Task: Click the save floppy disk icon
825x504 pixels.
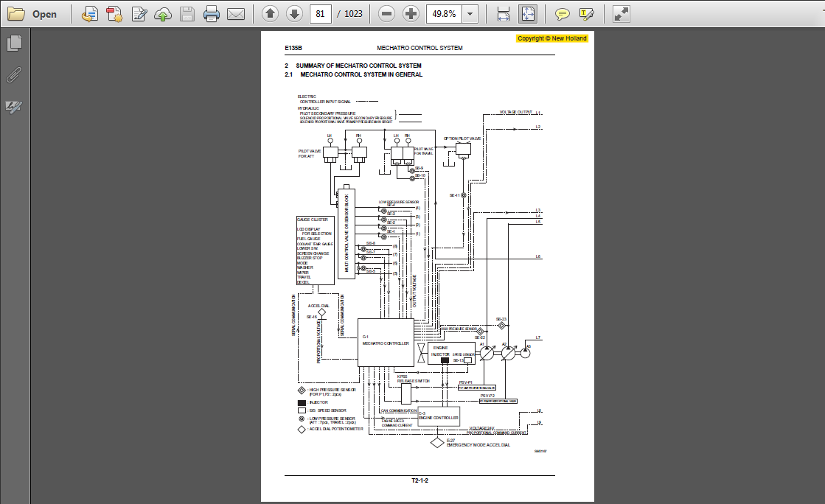Action: coord(187,14)
